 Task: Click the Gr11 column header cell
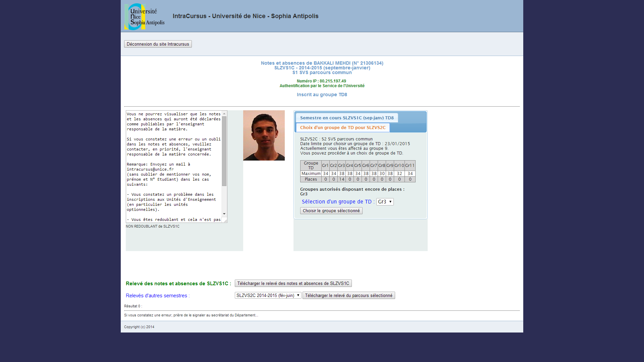pyautogui.click(x=410, y=165)
